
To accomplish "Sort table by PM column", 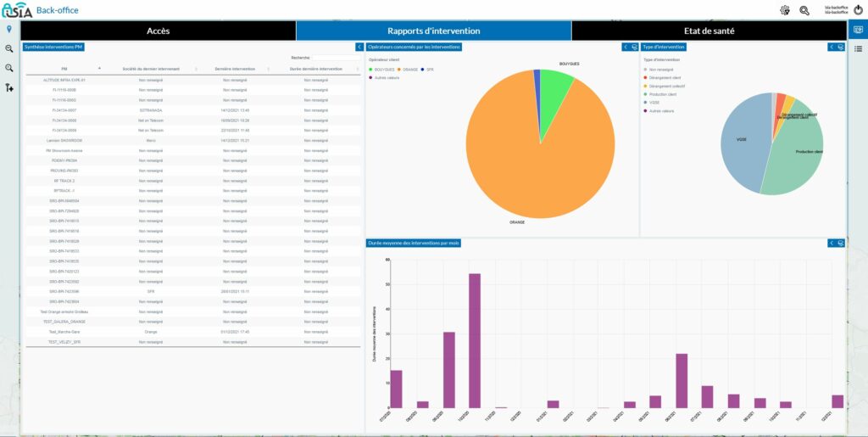I will point(64,69).
